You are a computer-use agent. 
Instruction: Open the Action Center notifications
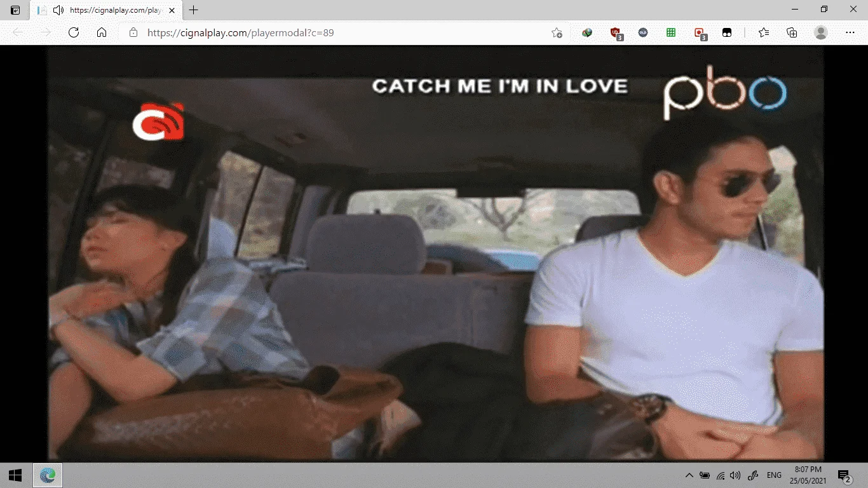(x=844, y=475)
